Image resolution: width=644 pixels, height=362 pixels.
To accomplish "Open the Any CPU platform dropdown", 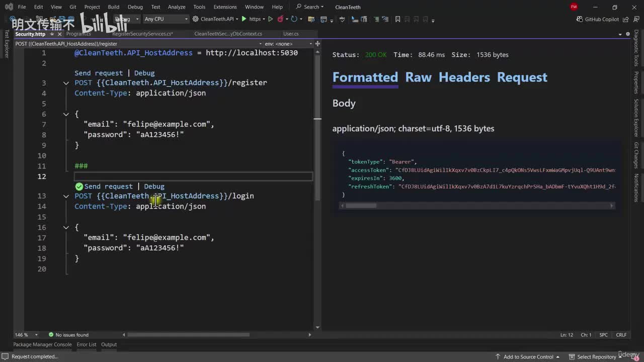I will click(166, 19).
